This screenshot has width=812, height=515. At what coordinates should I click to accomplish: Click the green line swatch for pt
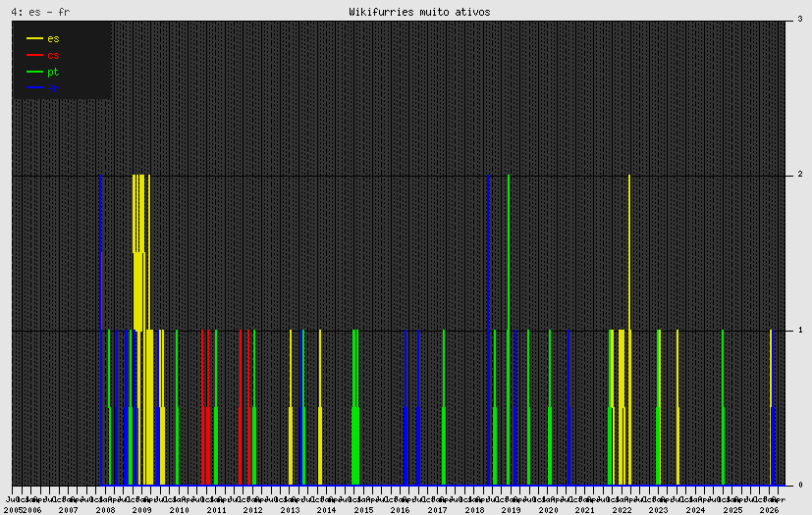(34, 72)
